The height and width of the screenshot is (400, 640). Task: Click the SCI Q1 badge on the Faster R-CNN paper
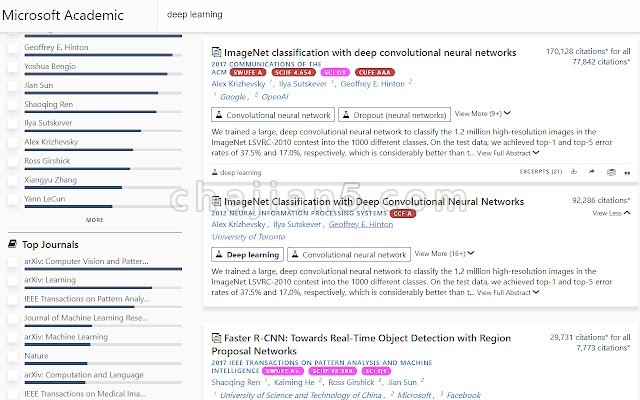click(376, 371)
